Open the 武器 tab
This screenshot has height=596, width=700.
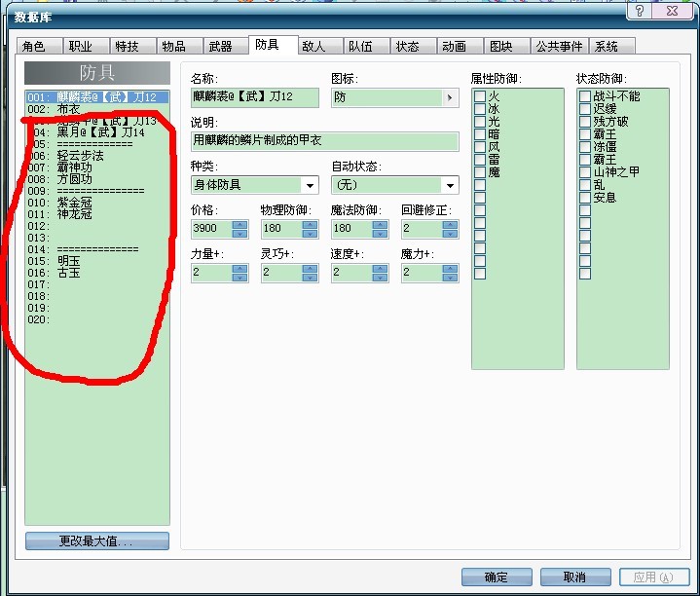point(226,46)
